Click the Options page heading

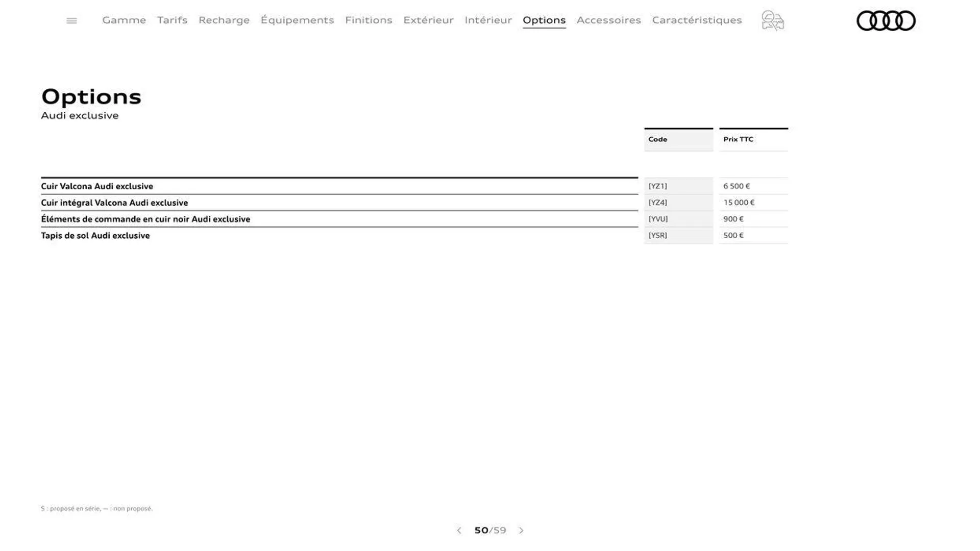[91, 97]
